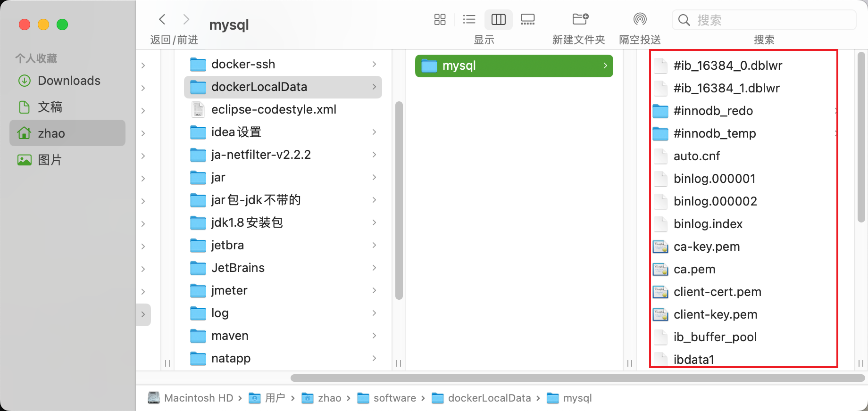
Task: Click software in path bar
Action: [x=387, y=398]
